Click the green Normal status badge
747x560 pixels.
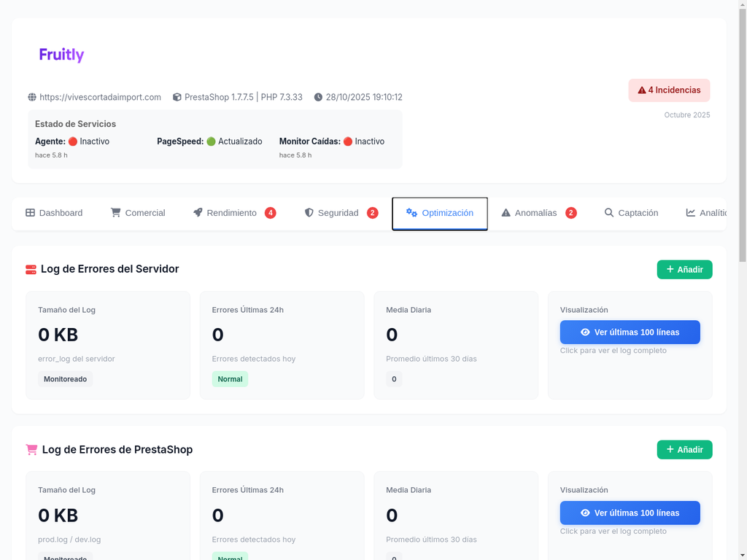click(x=230, y=378)
